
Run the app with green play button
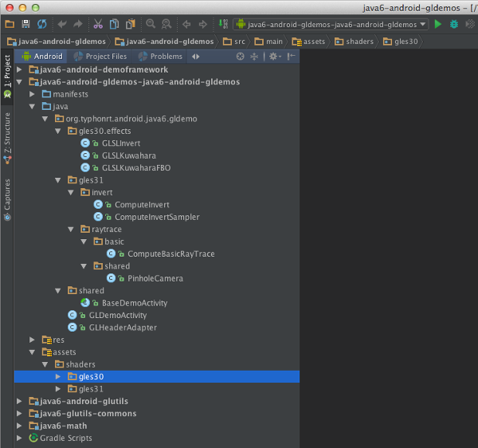click(438, 24)
